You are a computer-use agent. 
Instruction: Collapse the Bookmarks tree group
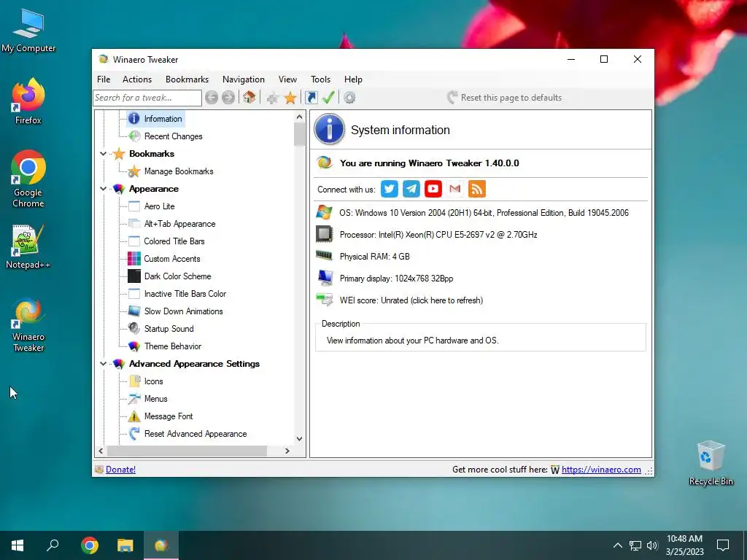click(x=103, y=154)
